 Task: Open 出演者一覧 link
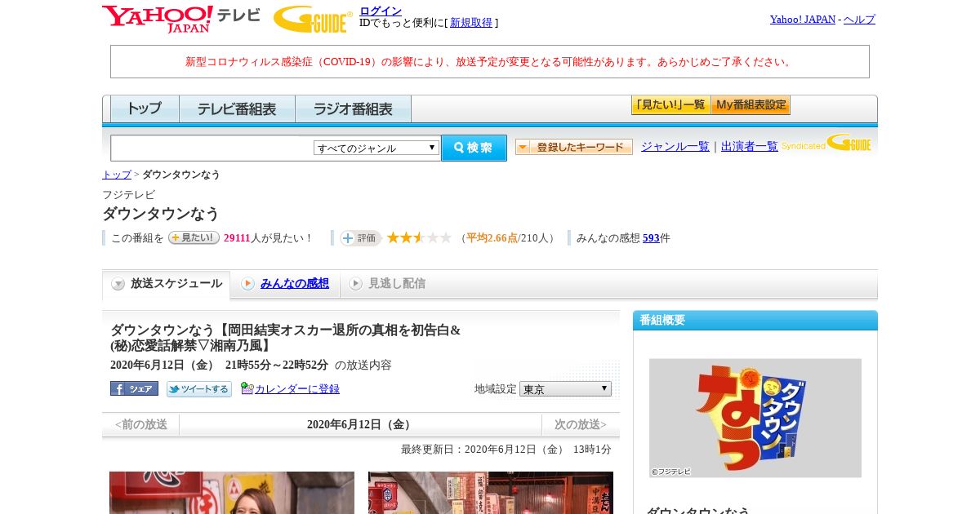[x=750, y=147]
